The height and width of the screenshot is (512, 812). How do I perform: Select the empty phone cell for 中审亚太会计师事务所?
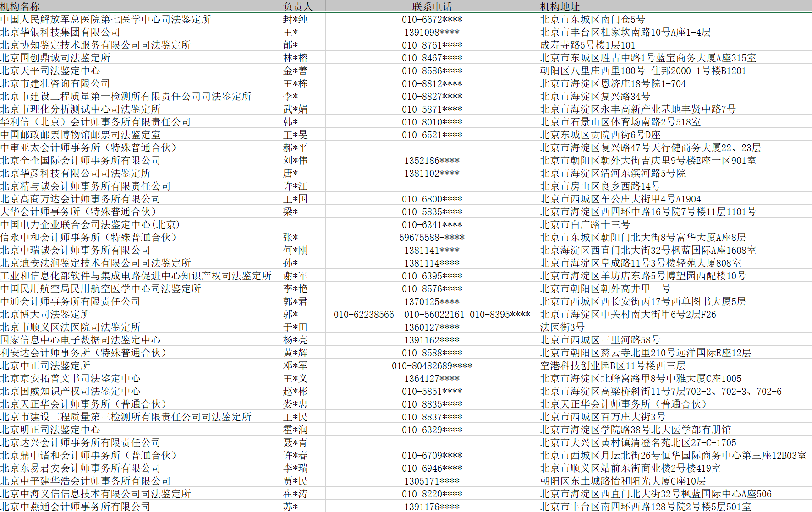coord(432,147)
